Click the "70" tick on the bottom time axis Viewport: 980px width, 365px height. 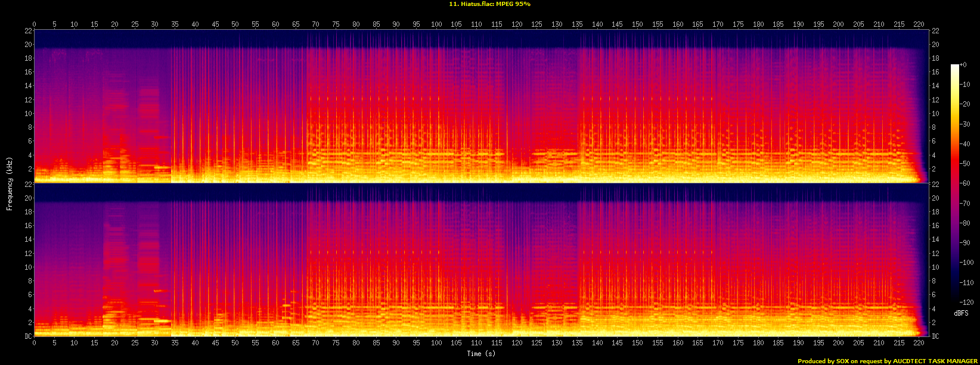point(315,342)
